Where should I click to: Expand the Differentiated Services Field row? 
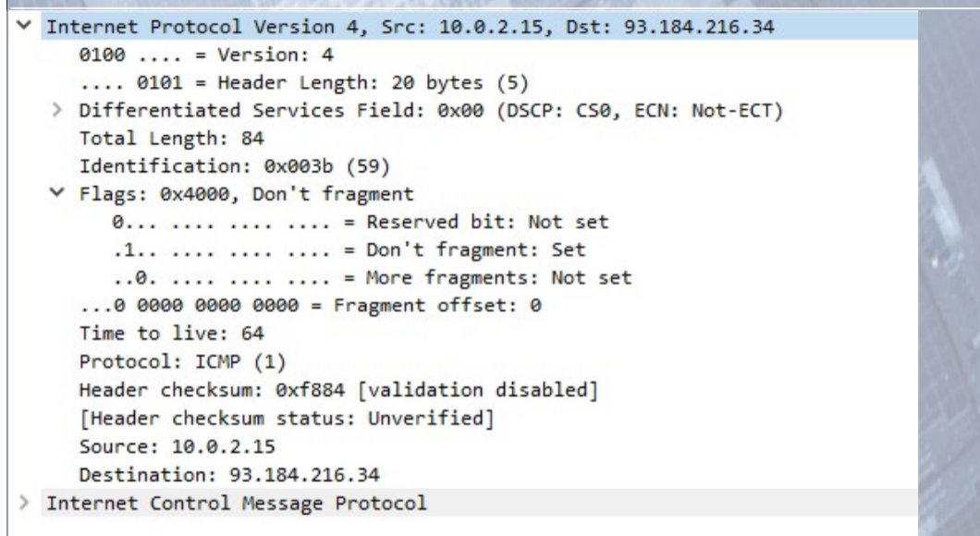point(57,110)
